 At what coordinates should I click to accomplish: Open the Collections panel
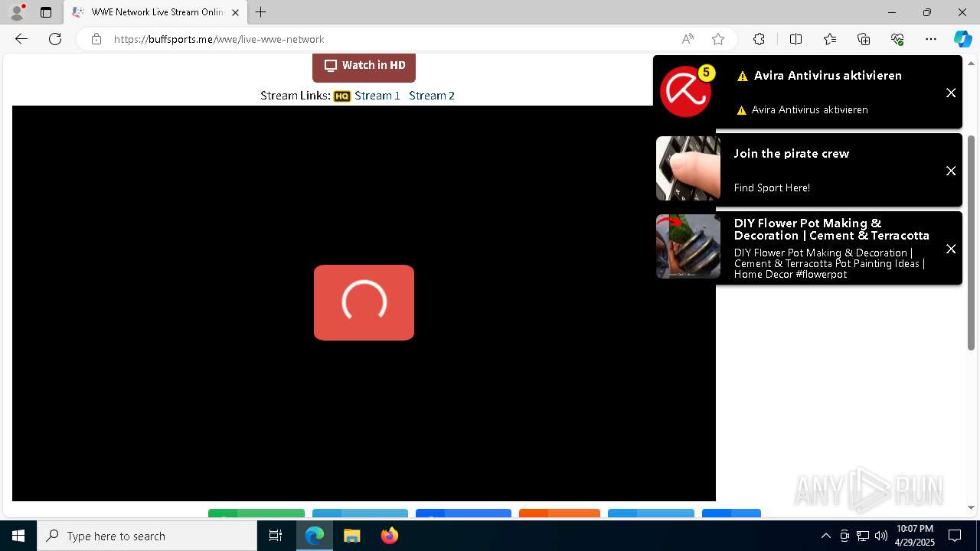click(x=864, y=39)
